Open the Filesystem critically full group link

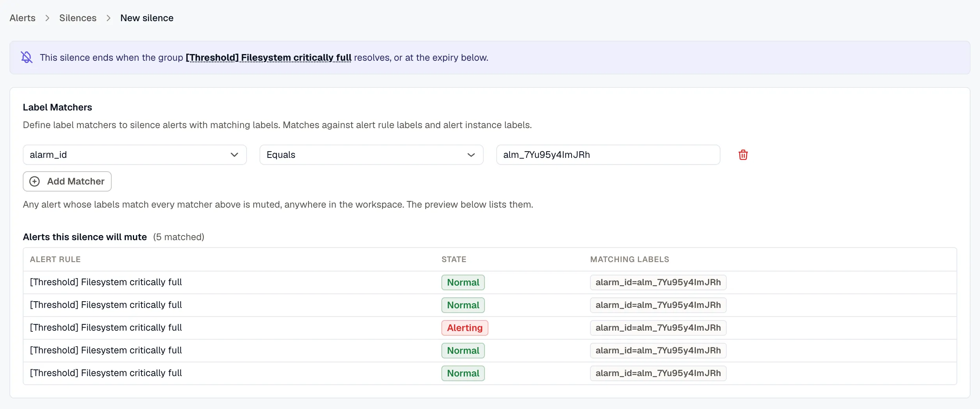coord(269,58)
